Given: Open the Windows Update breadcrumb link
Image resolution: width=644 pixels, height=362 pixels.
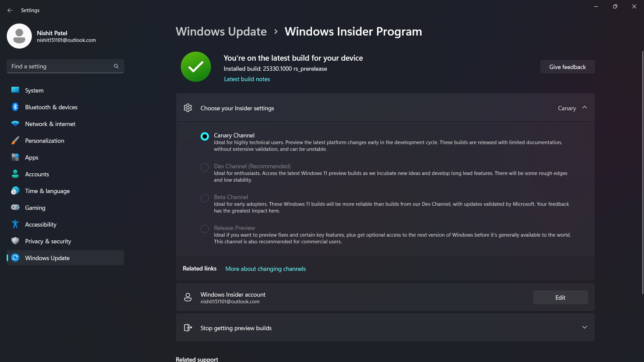Looking at the screenshot, I should [x=221, y=31].
